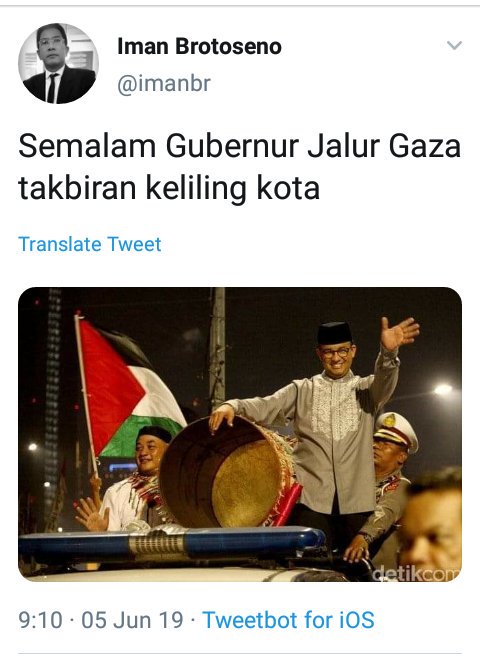Screen dimensions: 480x657
Task: Open Iman Brotoseno's profile avatar
Action: tap(58, 63)
